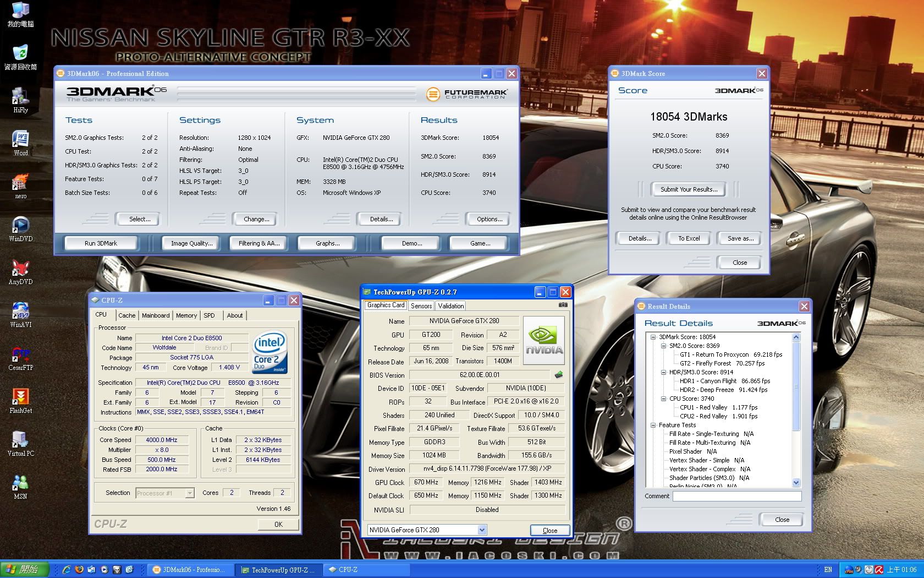Open the Memory tab in CPU-Z

pyautogui.click(x=186, y=315)
